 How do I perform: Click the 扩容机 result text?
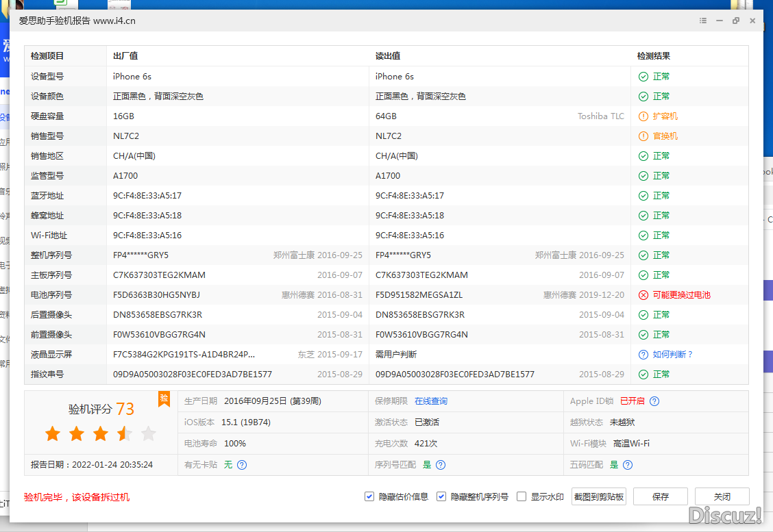point(665,116)
